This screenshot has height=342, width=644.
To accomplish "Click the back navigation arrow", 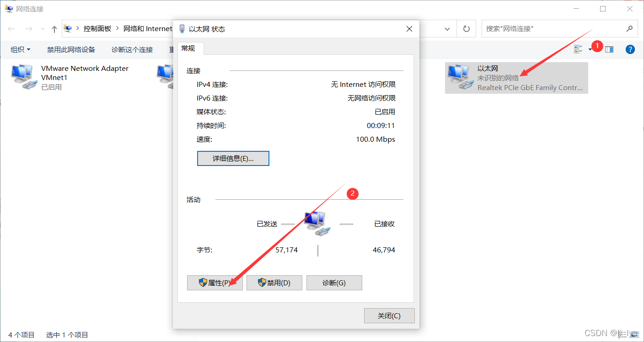I will click(11, 29).
